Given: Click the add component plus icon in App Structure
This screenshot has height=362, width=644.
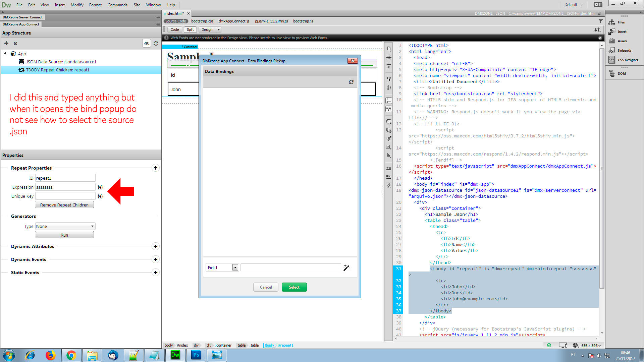Looking at the screenshot, I should [6, 44].
